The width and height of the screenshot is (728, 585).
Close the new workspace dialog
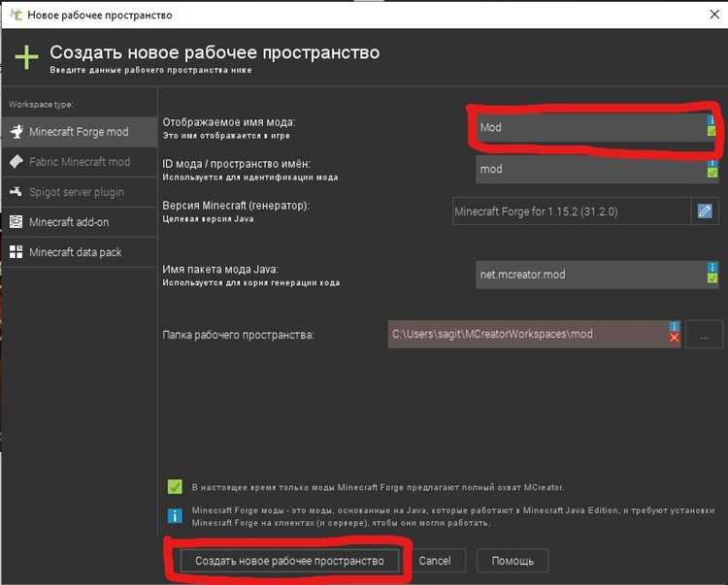pyautogui.click(x=714, y=15)
